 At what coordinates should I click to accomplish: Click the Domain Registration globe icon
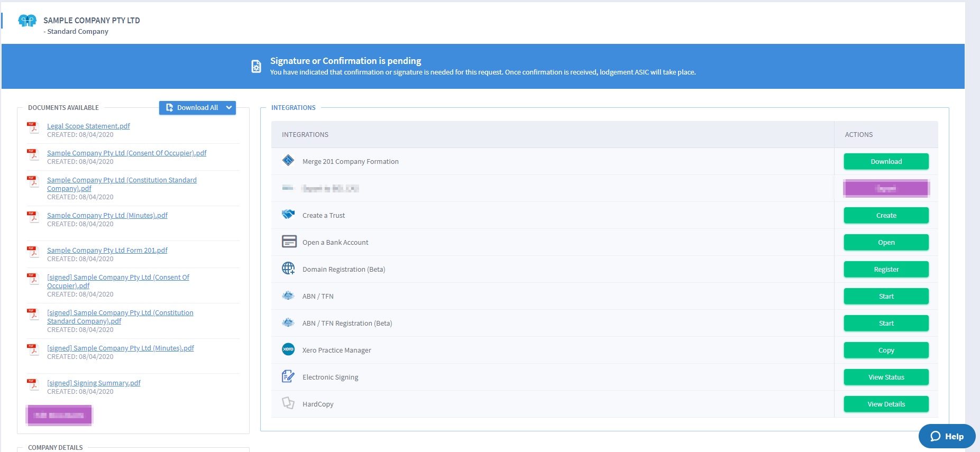tap(288, 269)
